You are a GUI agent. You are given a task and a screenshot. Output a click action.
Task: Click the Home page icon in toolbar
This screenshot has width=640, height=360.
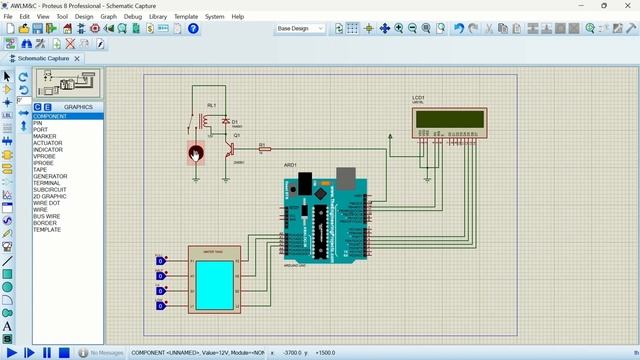click(67, 29)
